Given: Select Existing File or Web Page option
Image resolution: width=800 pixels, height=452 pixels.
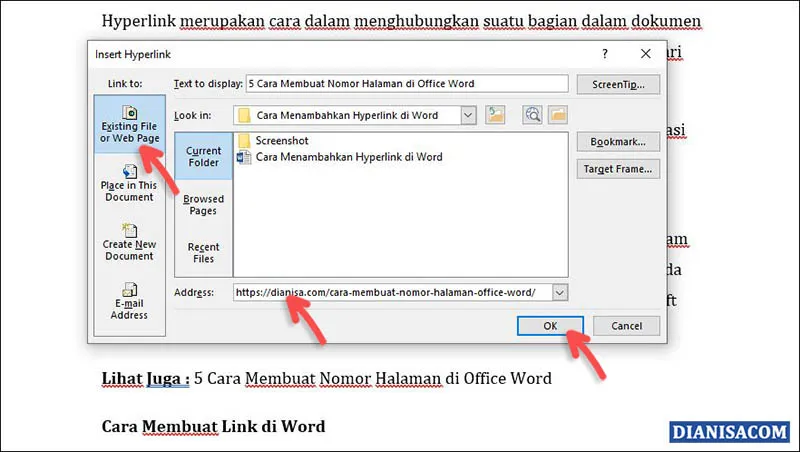Looking at the screenshot, I should pos(130,124).
